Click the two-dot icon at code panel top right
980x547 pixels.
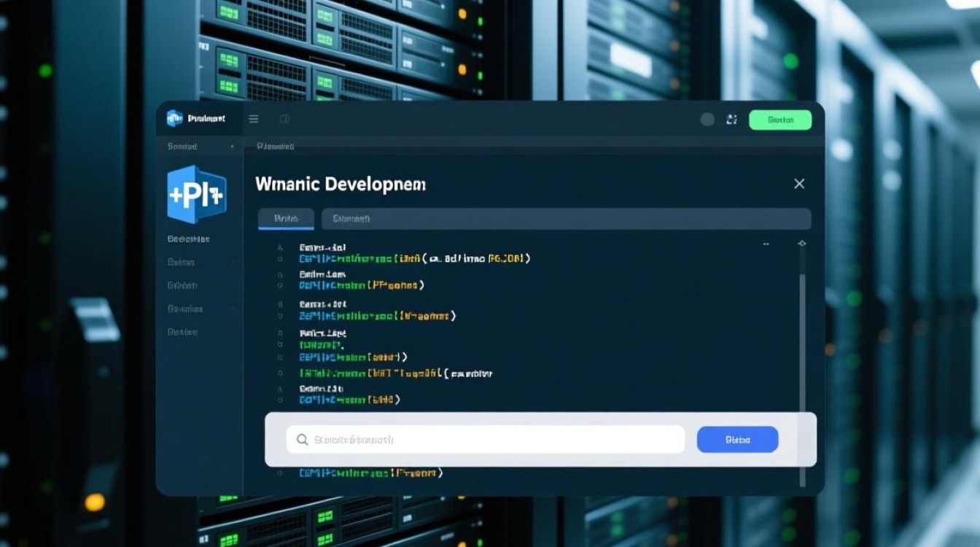point(766,244)
